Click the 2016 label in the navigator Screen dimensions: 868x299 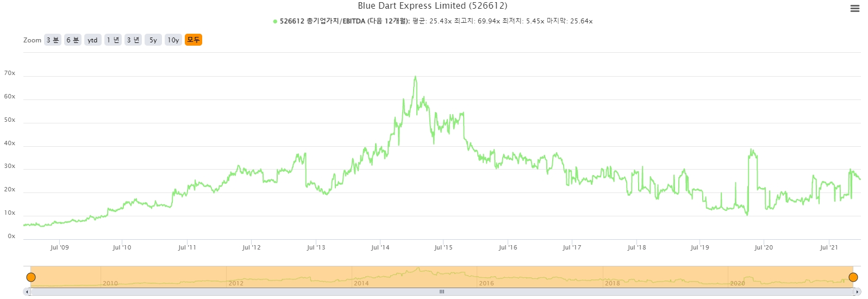[486, 283]
